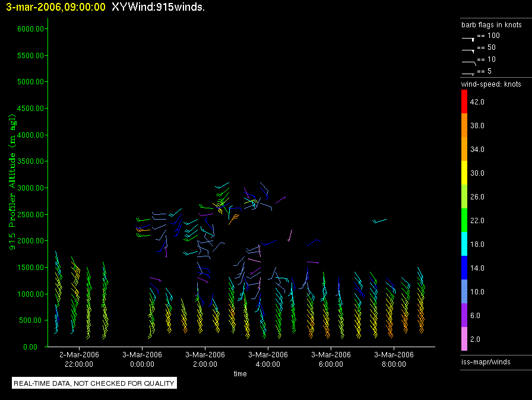Select the iss-mapr/winds label under the legend

pyautogui.click(x=486, y=361)
